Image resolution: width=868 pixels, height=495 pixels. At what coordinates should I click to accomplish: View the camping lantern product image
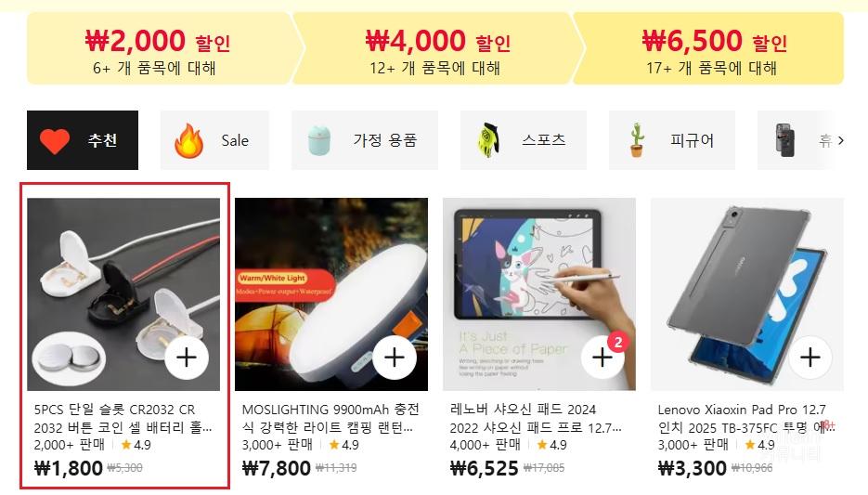pyautogui.click(x=331, y=294)
